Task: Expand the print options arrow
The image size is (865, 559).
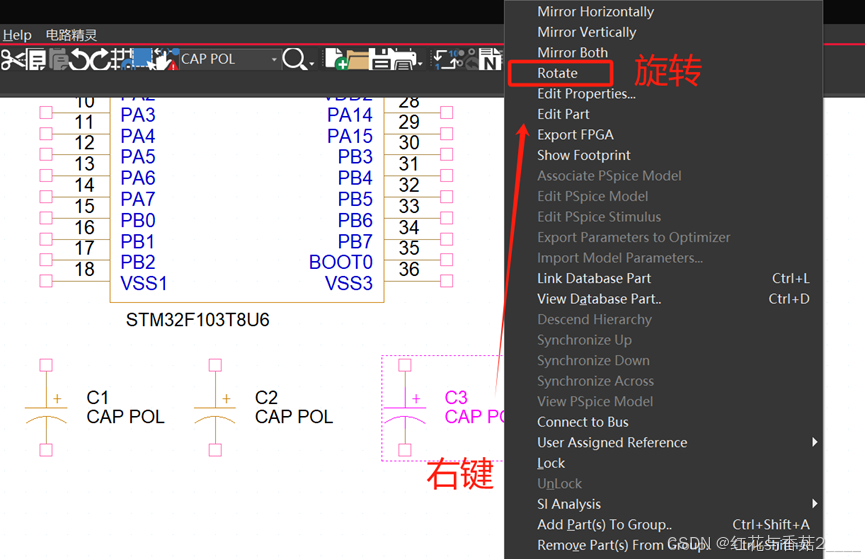Action: [420, 63]
